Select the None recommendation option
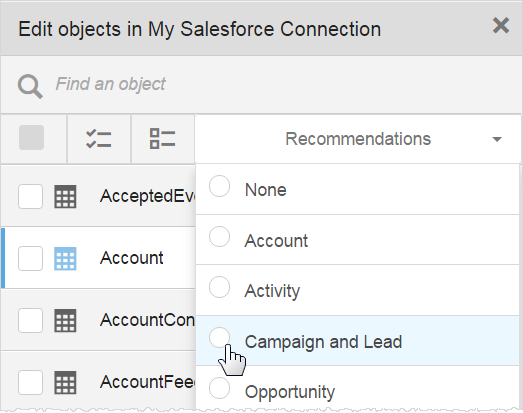523x413 pixels. pos(357,189)
